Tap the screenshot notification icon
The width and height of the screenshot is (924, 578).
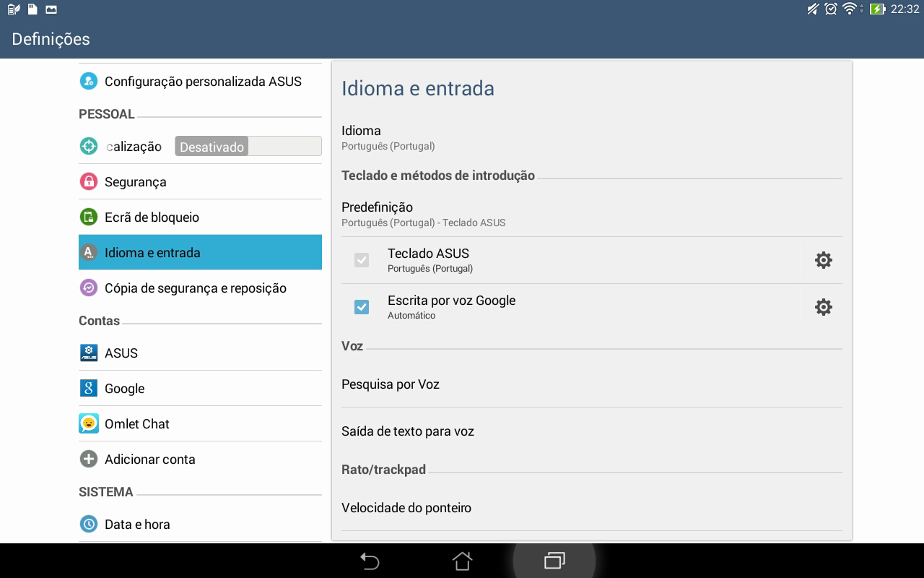[51, 9]
